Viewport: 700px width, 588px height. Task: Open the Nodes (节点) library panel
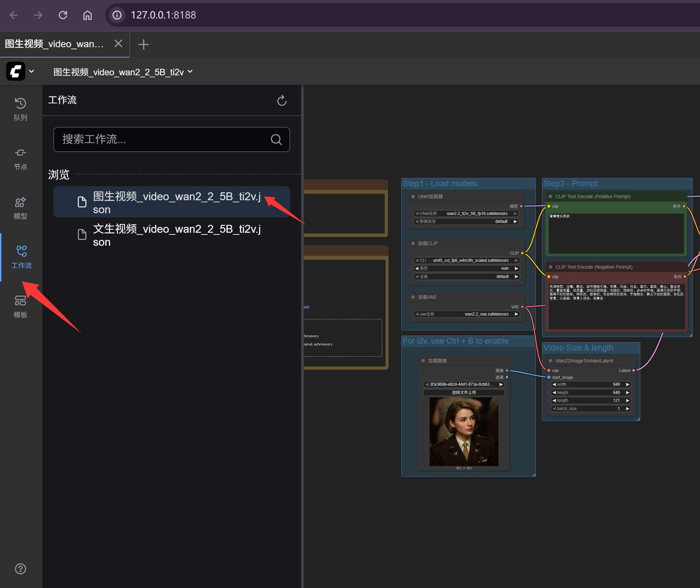click(x=21, y=159)
